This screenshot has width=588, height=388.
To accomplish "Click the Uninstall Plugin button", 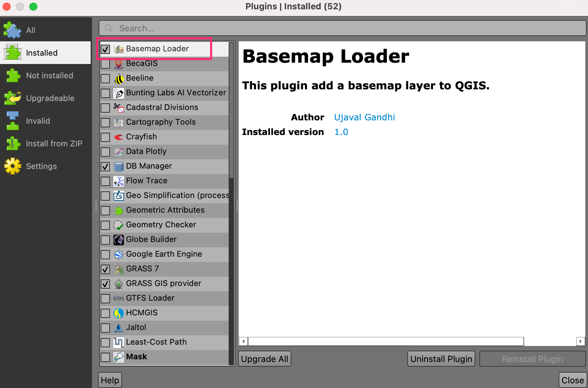I will pos(441,359).
